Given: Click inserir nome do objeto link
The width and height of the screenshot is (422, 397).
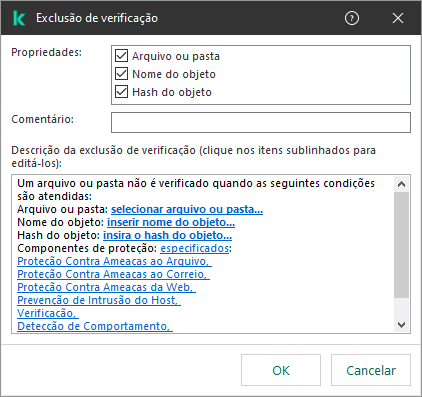Looking at the screenshot, I should click(171, 222).
